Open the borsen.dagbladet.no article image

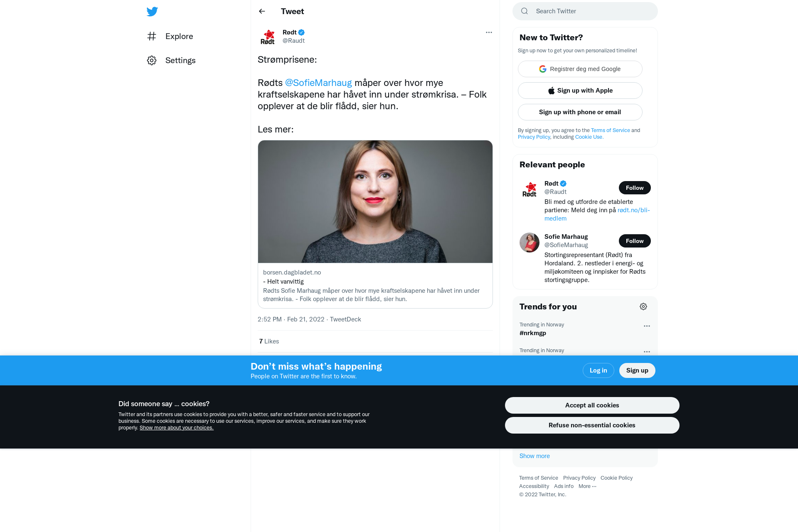pyautogui.click(x=375, y=201)
